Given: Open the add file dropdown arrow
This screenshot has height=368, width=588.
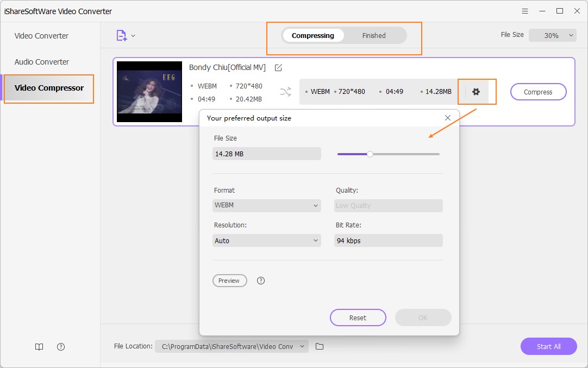Looking at the screenshot, I should [x=133, y=36].
